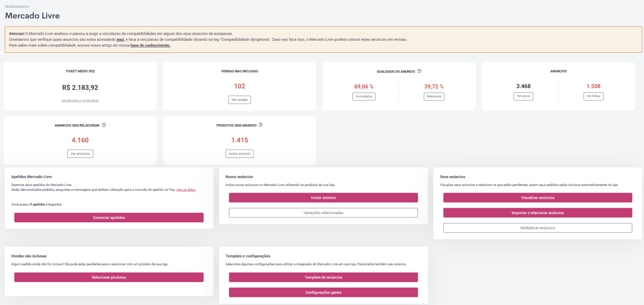The height and width of the screenshot is (305, 644).
Task: Open Template de anúncios
Action: pos(323,277)
